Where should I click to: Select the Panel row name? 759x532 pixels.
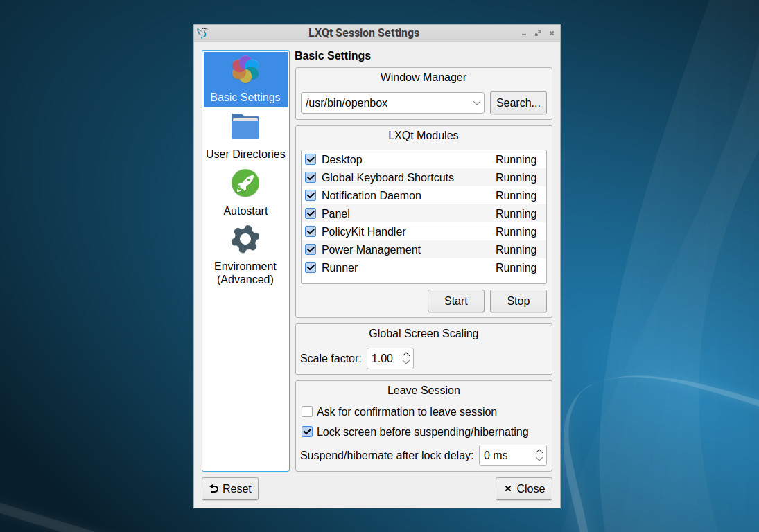click(x=335, y=213)
